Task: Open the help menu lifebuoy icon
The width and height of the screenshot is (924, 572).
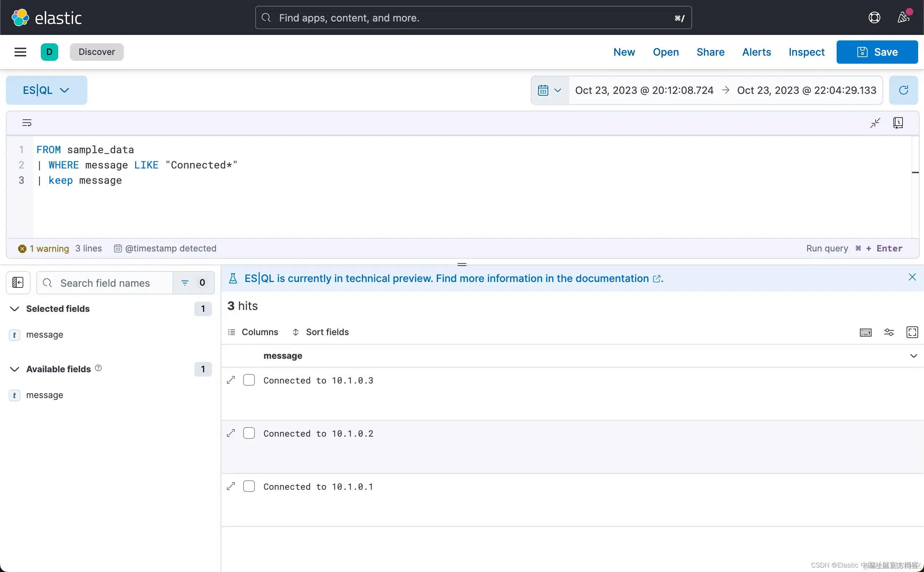Action: click(874, 18)
